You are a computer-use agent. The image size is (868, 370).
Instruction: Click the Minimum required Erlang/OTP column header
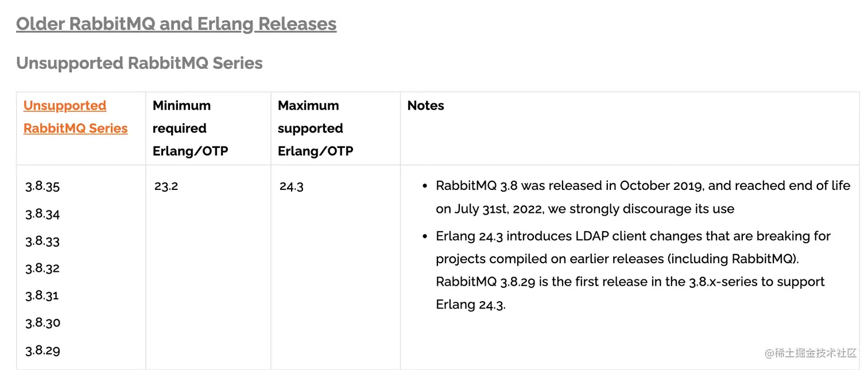(x=190, y=128)
